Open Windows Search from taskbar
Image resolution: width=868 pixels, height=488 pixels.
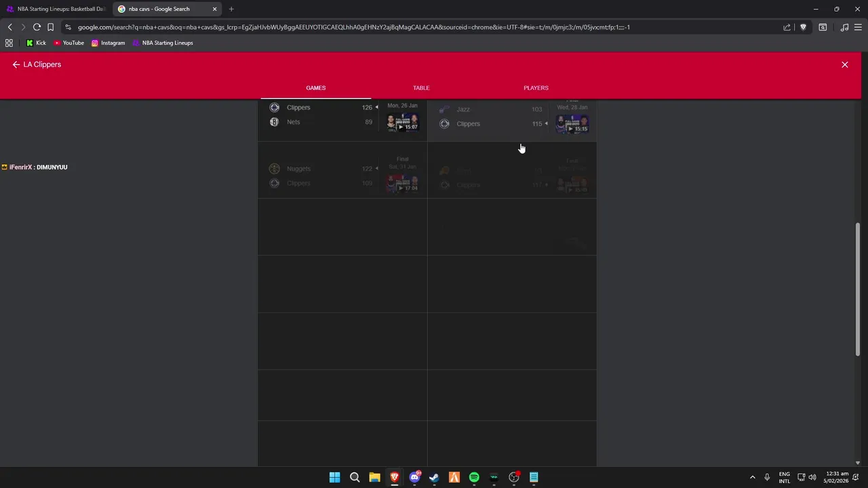click(355, 477)
